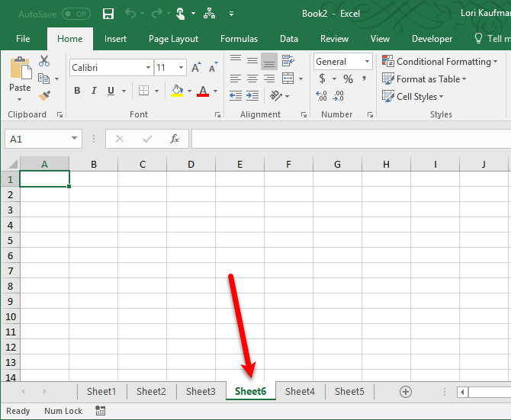Switch to Page Layout tab

173,39
